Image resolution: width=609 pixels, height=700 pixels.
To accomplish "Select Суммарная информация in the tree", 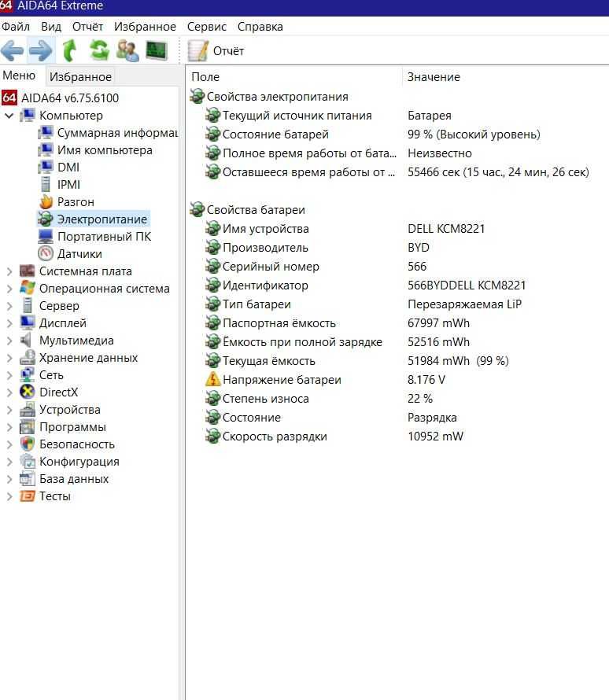I will coord(117,133).
